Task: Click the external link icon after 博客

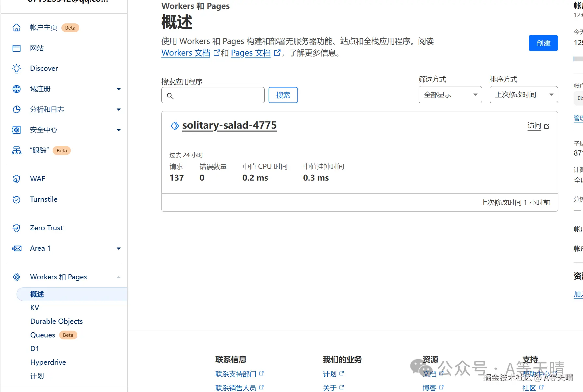Action: pos(441,387)
